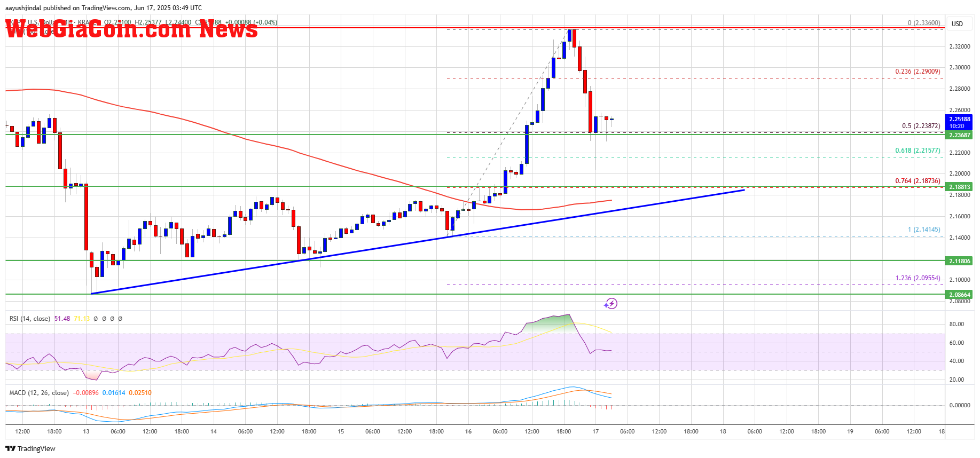Click the 2.28000 label on price axis
This screenshot has width=980, height=458.
959,89
